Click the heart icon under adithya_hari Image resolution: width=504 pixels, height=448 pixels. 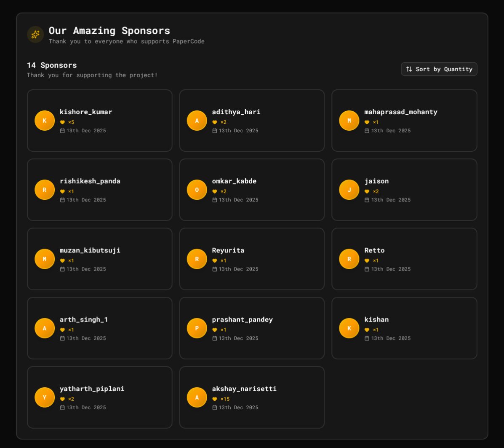point(215,122)
